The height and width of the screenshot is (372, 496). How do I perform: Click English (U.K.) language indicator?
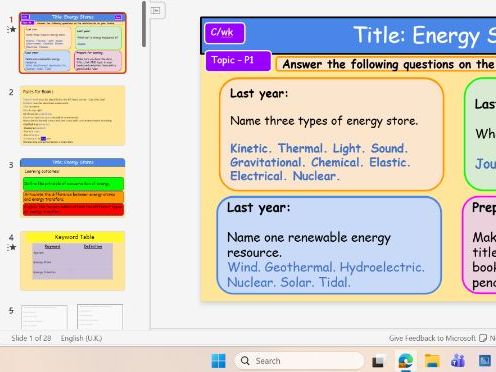(x=81, y=338)
